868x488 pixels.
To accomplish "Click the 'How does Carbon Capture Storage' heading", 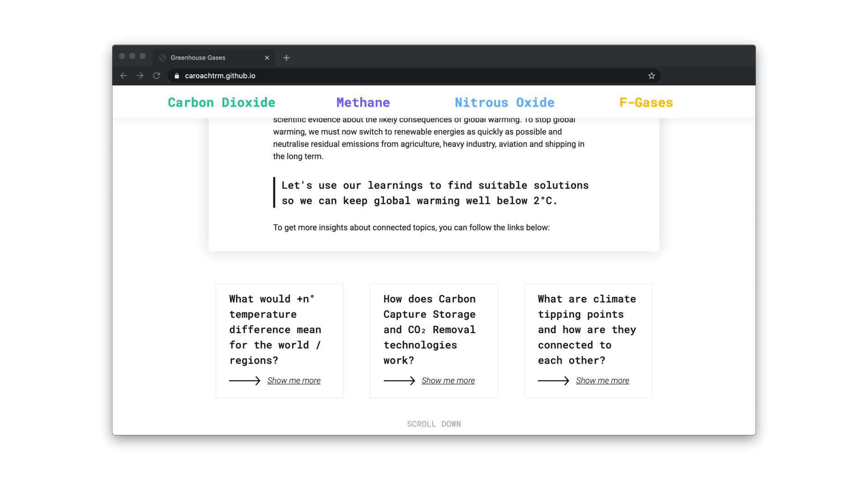I will (x=429, y=329).
